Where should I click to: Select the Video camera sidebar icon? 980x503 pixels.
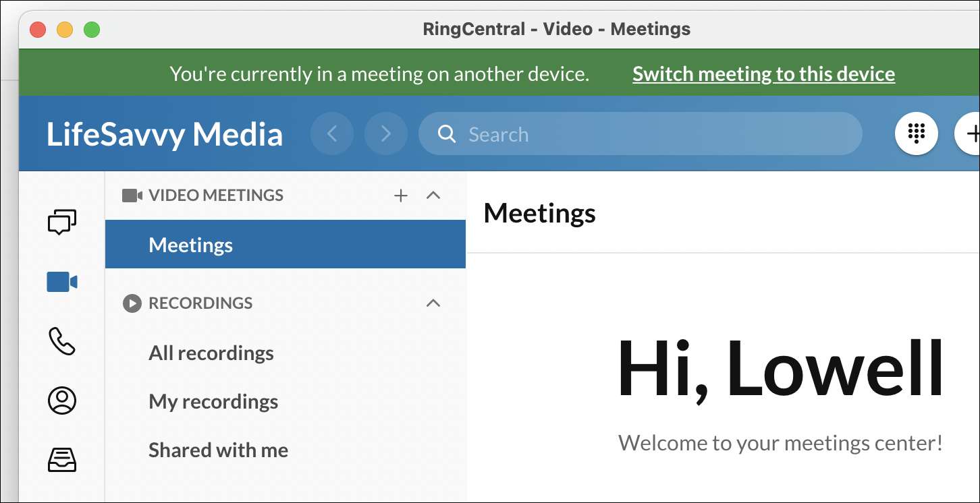tap(62, 282)
